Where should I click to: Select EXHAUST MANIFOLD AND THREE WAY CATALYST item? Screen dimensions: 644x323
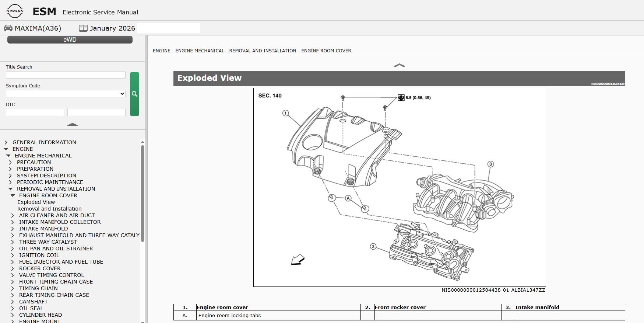(79, 235)
